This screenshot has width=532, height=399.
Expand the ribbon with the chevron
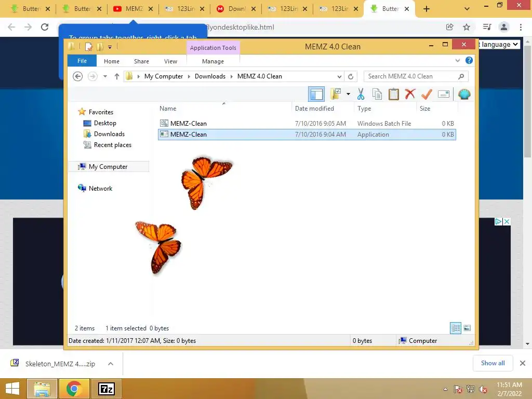coord(457,60)
